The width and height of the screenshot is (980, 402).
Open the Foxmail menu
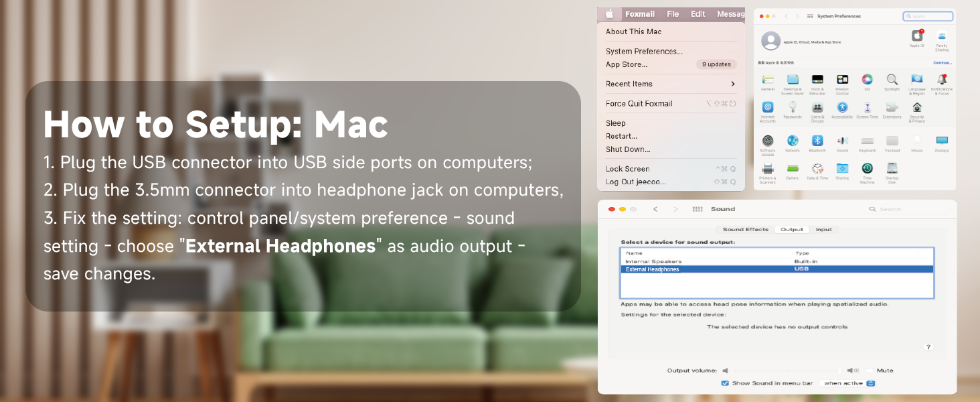640,13
